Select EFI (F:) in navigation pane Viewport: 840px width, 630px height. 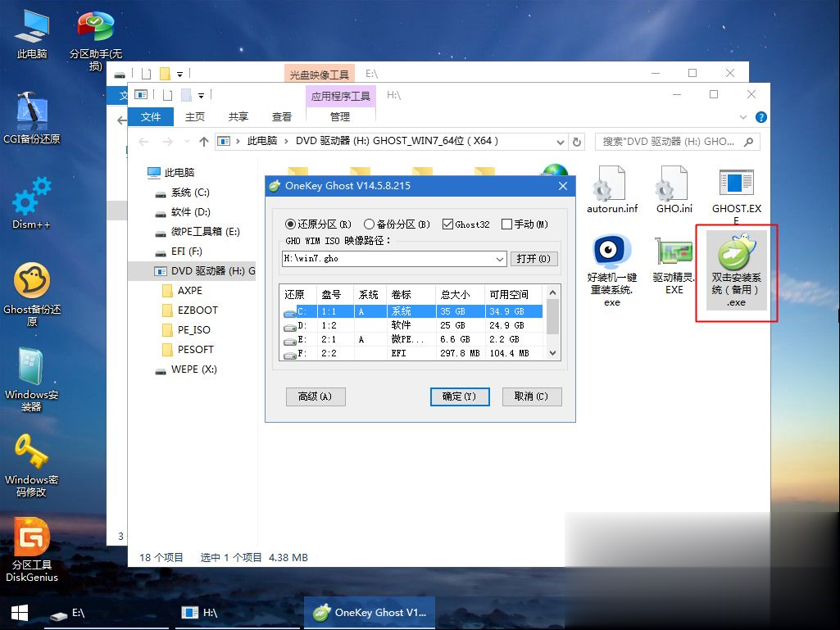(179, 252)
